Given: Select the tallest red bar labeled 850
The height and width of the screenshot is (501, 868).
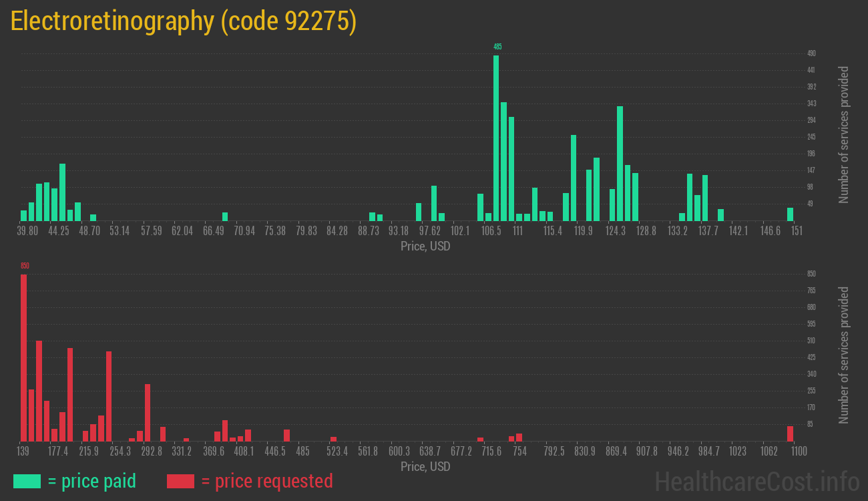Looking at the screenshot, I should (x=23, y=357).
